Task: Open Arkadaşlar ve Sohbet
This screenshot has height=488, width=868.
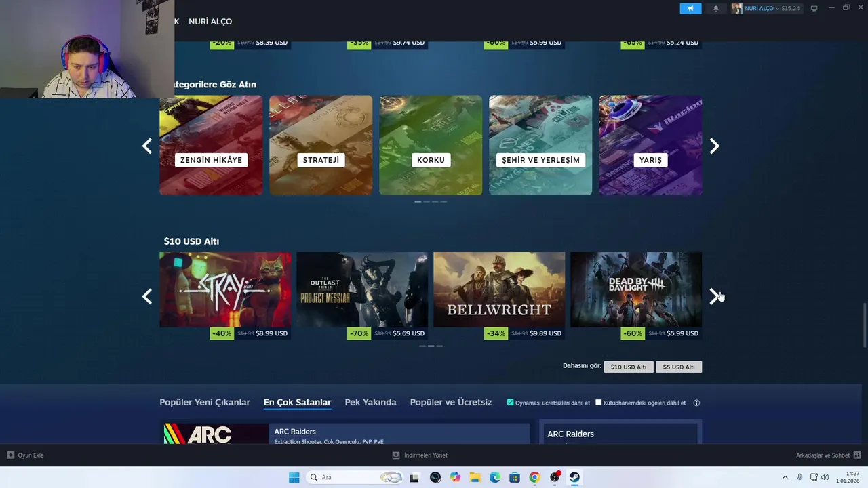Action: pos(823,455)
